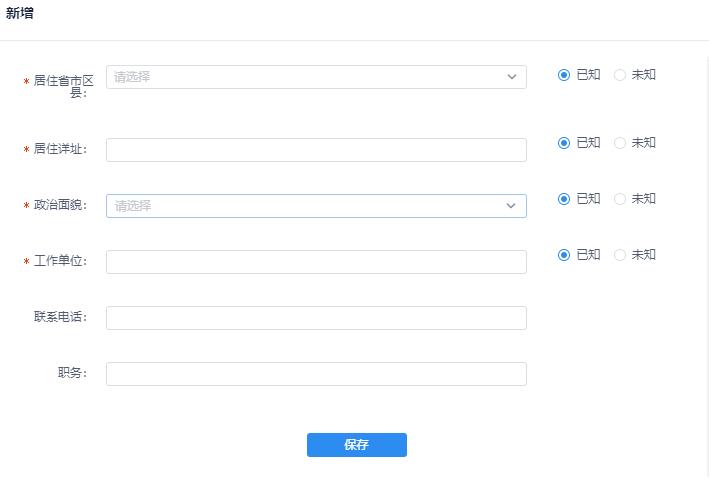Select 已知 radio for 政治面貌
Screen dimensions: 709x480
point(564,199)
